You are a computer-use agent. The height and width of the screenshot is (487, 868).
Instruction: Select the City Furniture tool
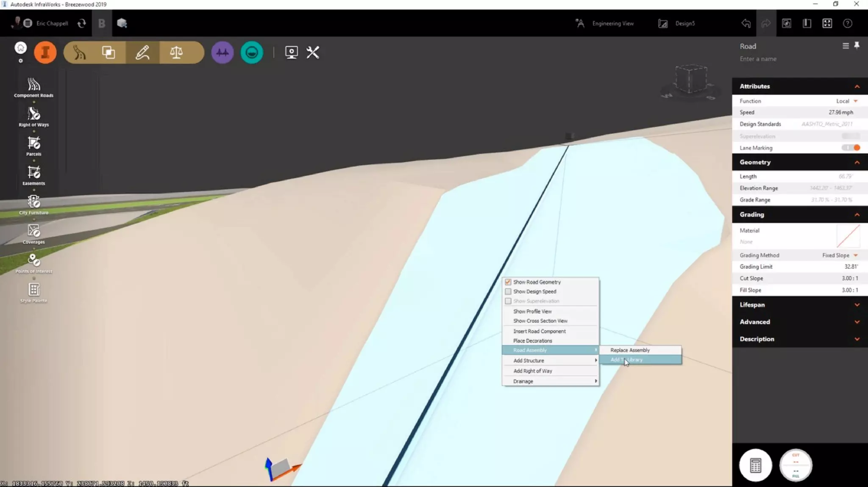[33, 205]
